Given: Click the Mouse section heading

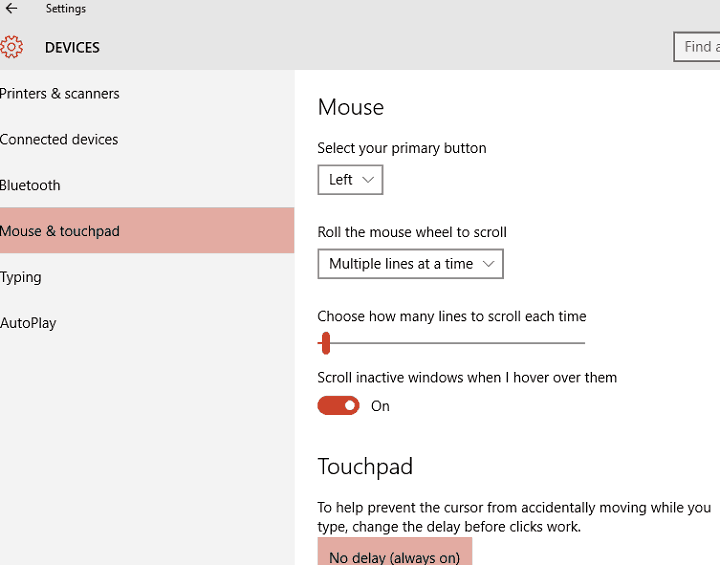Looking at the screenshot, I should pyautogui.click(x=350, y=107).
